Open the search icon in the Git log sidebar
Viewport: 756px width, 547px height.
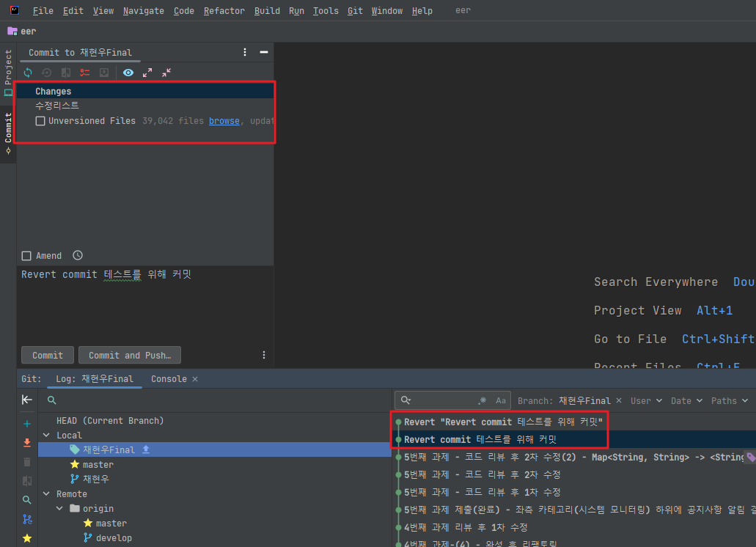[x=27, y=499]
